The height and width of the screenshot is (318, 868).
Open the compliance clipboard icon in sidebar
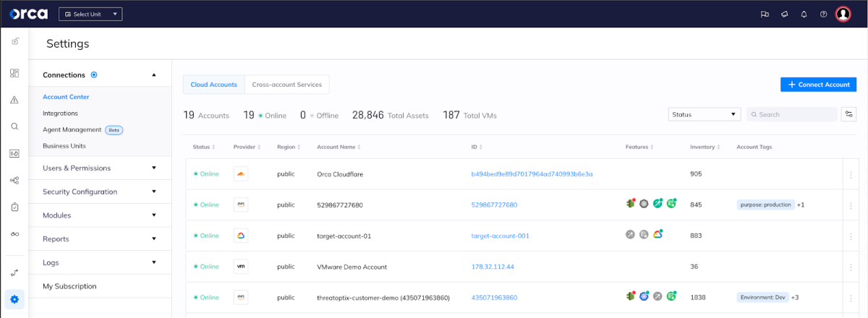pos(14,207)
